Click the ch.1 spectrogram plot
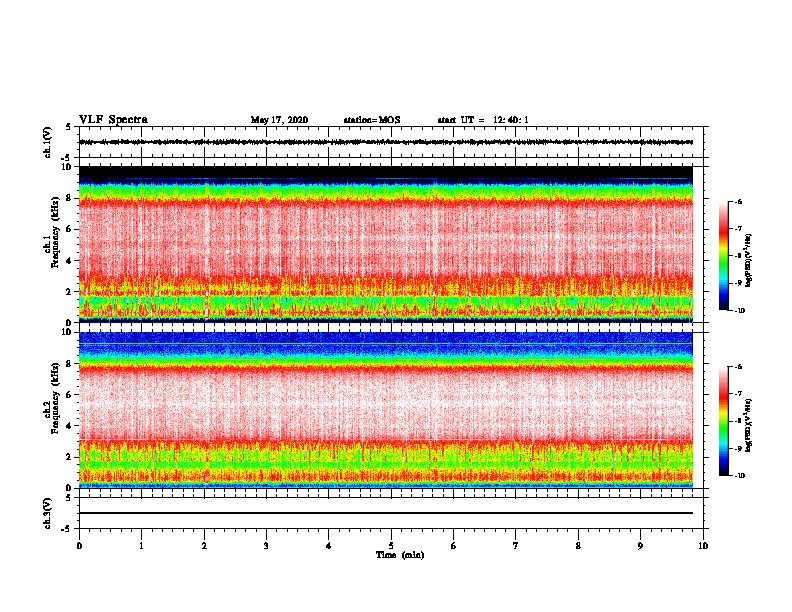792x612 pixels. point(386,244)
